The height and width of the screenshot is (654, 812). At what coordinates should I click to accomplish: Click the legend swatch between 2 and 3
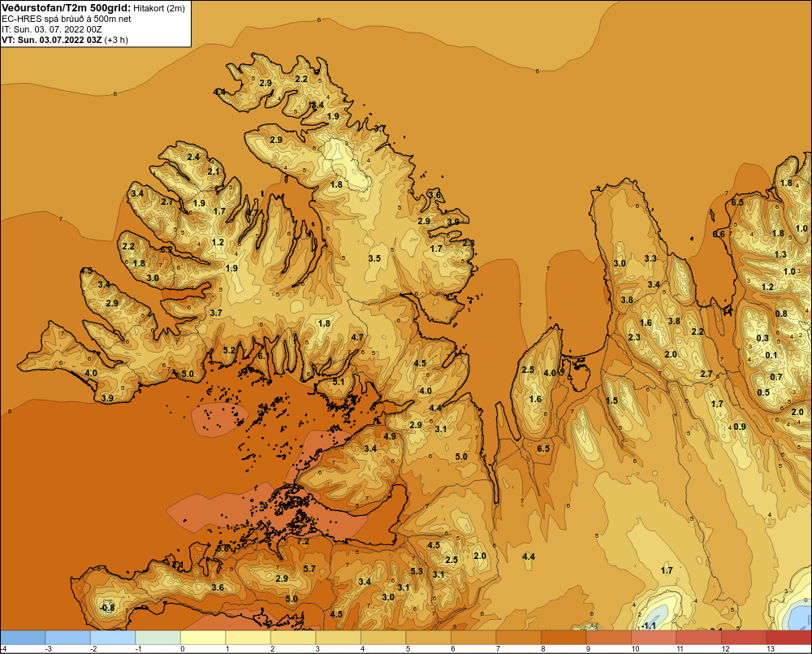click(x=293, y=637)
